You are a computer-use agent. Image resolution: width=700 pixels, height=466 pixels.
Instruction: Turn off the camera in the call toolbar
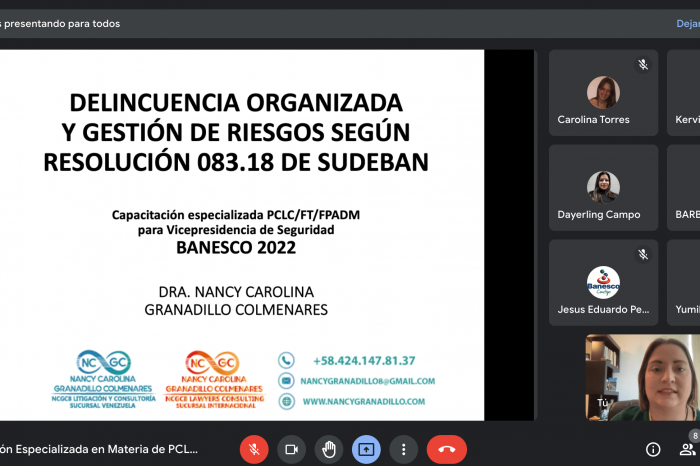(292, 449)
